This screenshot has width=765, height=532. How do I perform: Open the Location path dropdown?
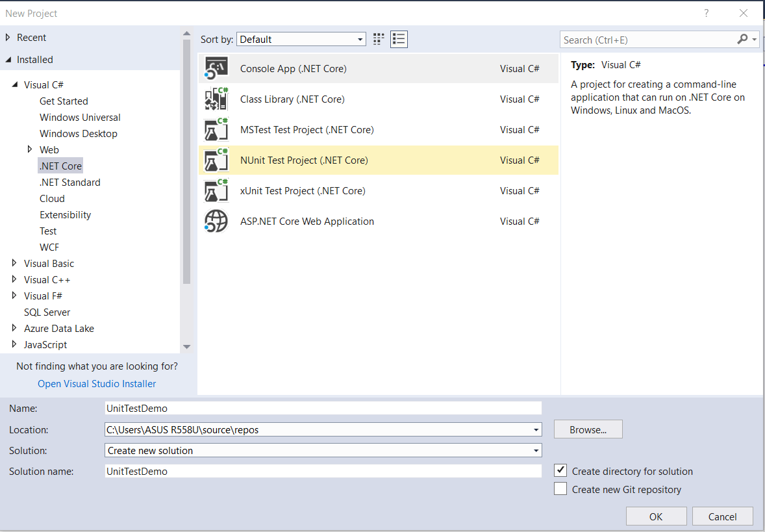click(536, 429)
